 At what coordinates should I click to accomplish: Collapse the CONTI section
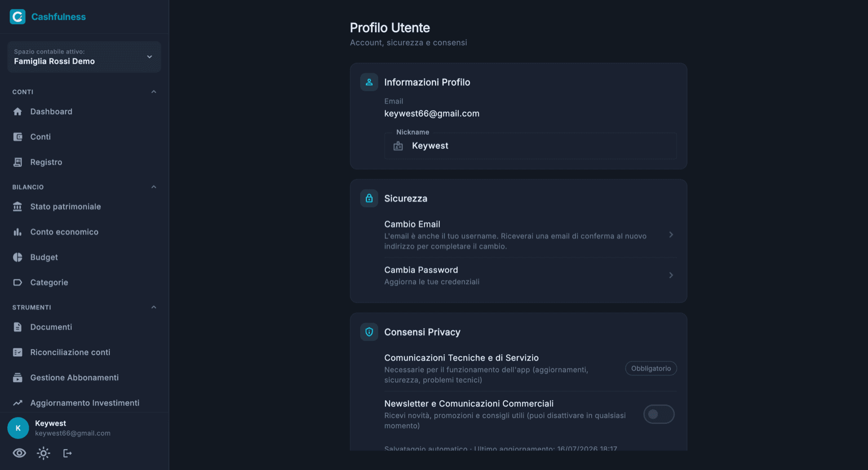click(x=154, y=92)
